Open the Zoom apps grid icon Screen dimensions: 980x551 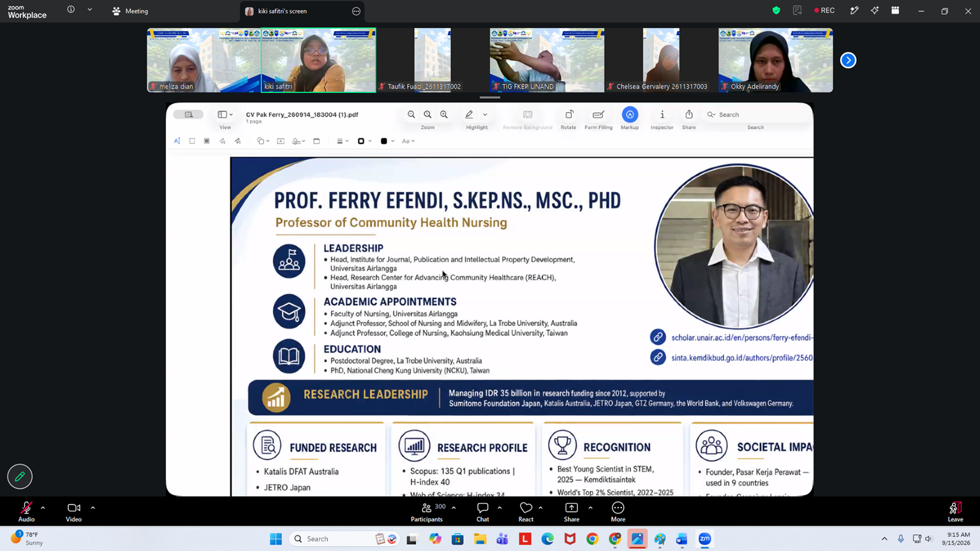895,10
